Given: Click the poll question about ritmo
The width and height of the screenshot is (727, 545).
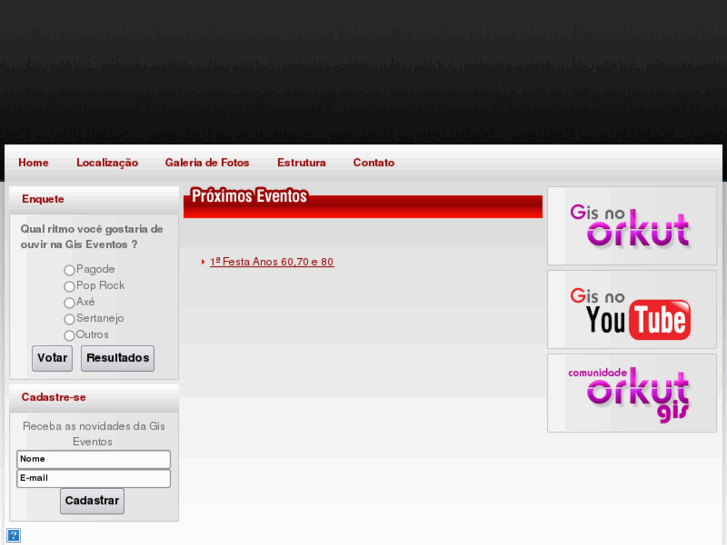Looking at the screenshot, I should 92,237.
